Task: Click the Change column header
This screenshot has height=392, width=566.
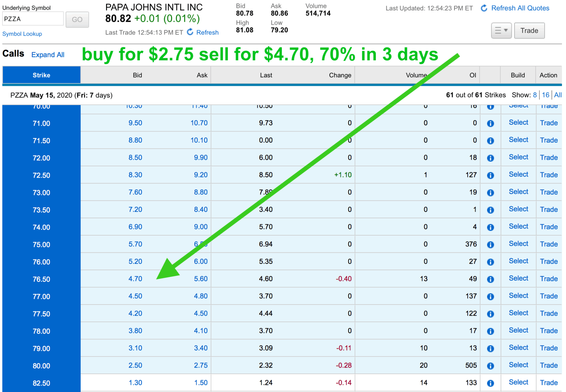Action: 340,75
